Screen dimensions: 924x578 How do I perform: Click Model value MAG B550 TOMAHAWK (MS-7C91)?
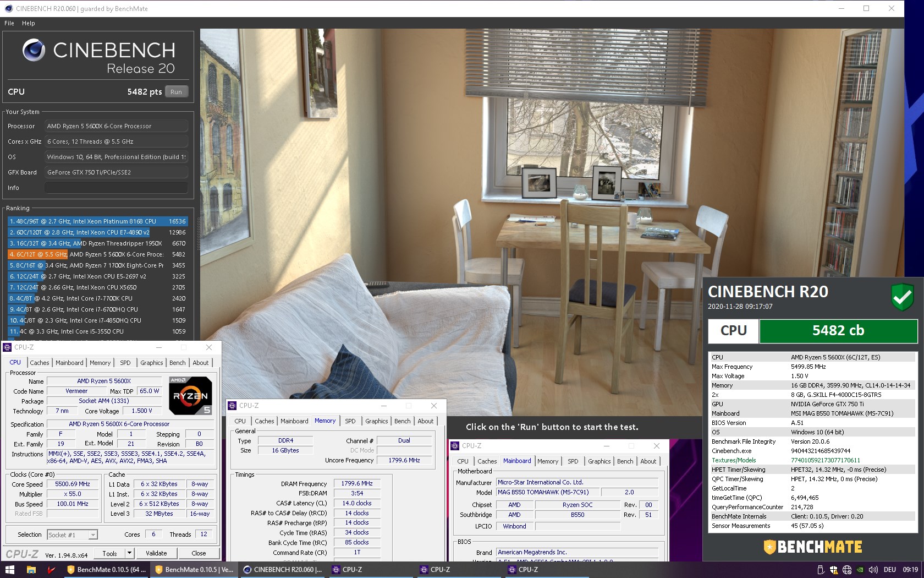(547, 492)
